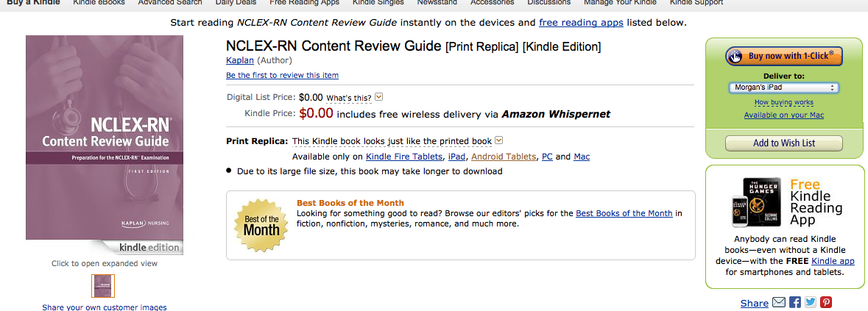The width and height of the screenshot is (868, 311).
Task: Click the Add to Wish List button
Action: click(x=783, y=143)
